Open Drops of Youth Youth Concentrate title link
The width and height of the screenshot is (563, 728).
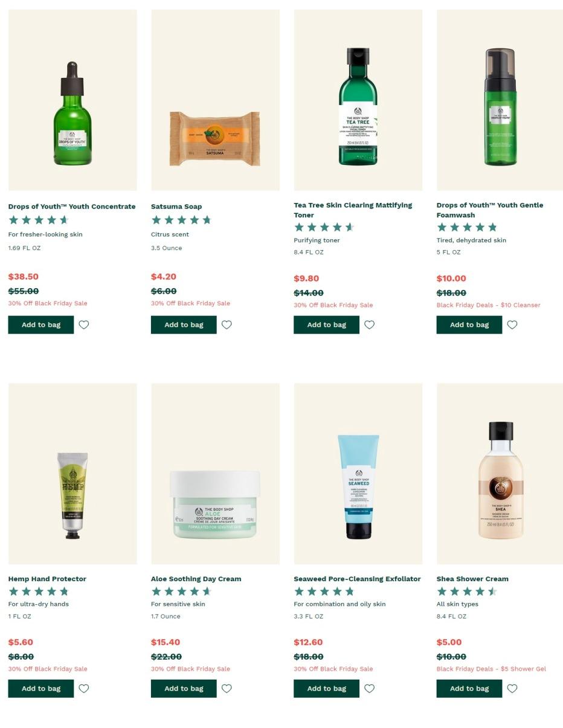(x=72, y=207)
